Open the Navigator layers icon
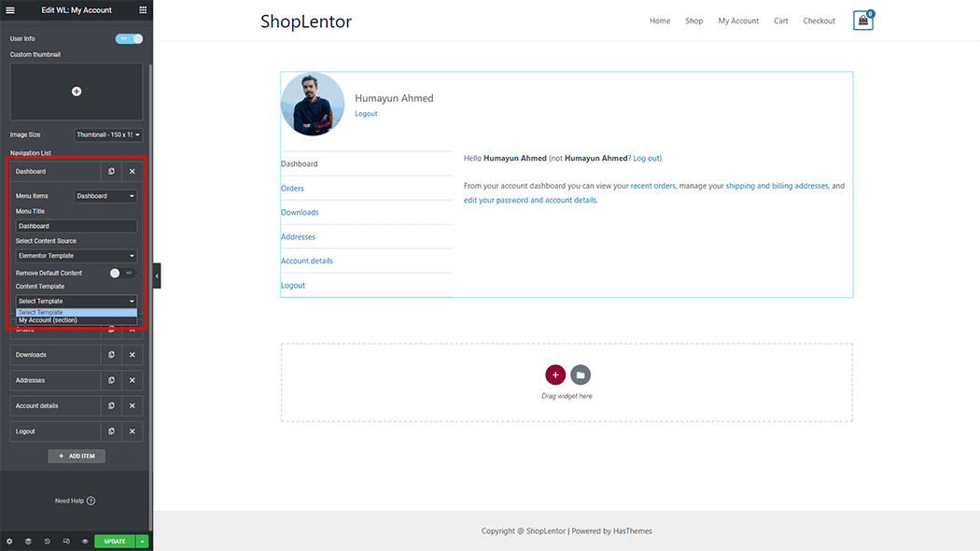This screenshot has width=980, height=551. pos(28,541)
